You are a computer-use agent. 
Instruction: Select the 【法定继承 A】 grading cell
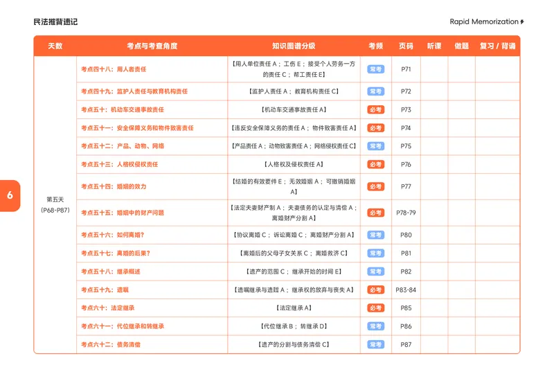[x=294, y=308]
